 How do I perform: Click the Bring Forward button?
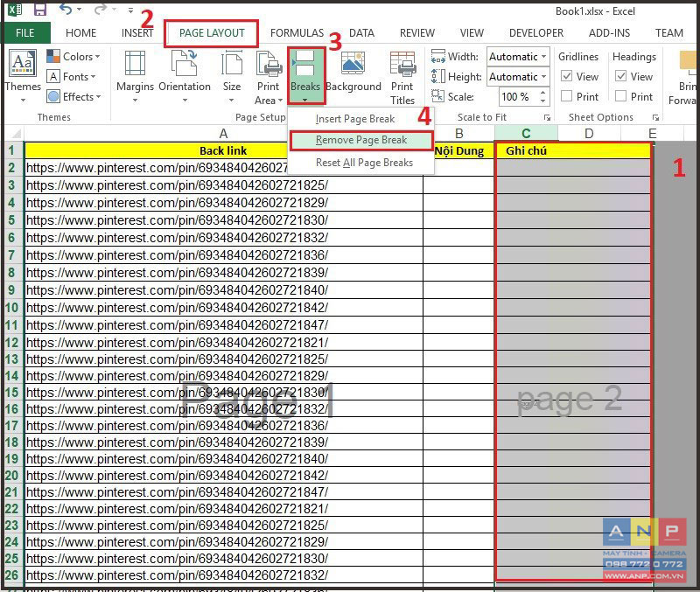[683, 78]
